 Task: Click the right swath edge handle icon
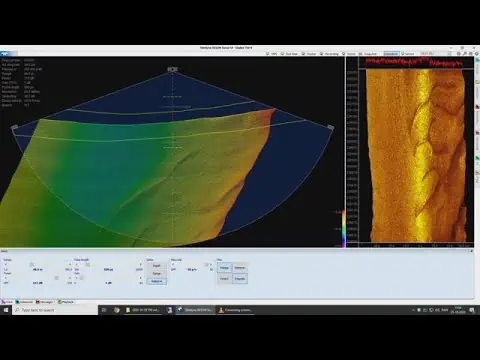tap(330, 127)
